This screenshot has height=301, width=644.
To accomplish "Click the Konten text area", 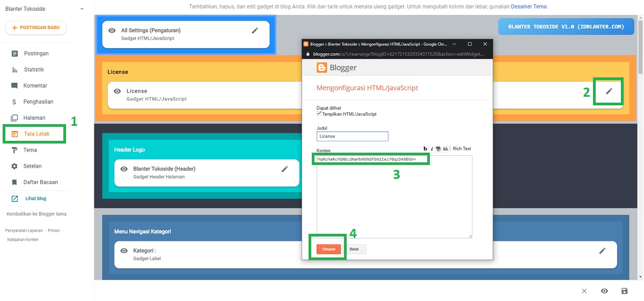I will (x=394, y=197).
